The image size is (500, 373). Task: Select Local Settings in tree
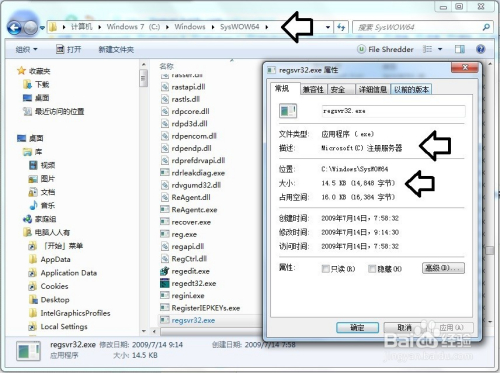tap(58, 327)
